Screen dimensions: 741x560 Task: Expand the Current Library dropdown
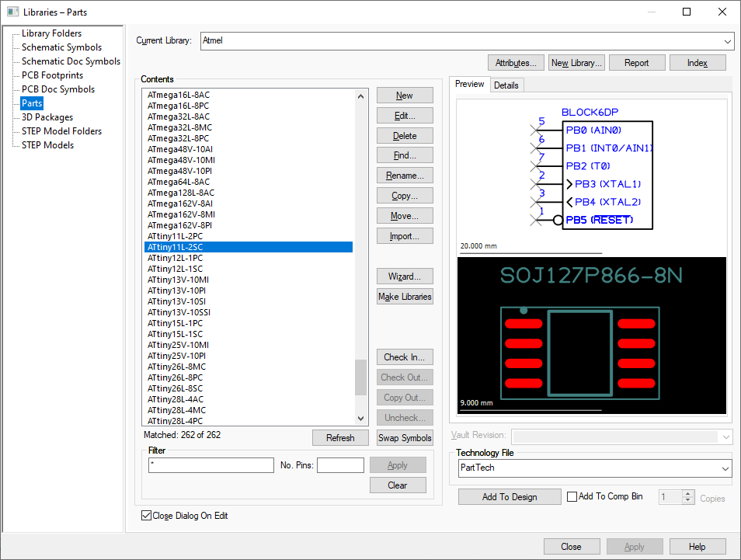(727, 41)
